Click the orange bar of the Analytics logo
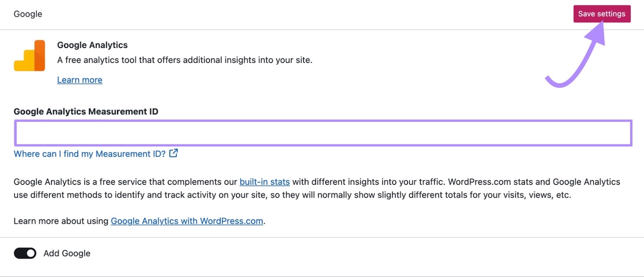Image resolution: width=644 pixels, height=277 pixels. pos(40,56)
